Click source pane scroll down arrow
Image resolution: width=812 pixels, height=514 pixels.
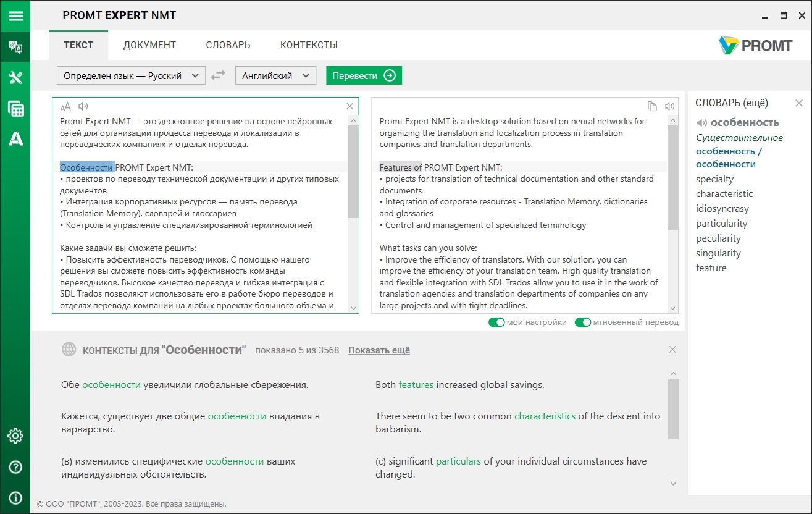coord(353,308)
